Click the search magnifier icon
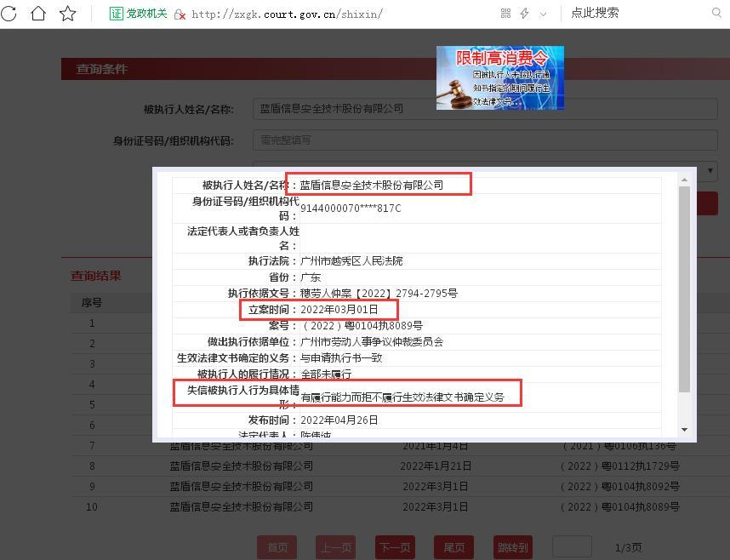Viewport: 730px width, 560px height. [x=717, y=13]
